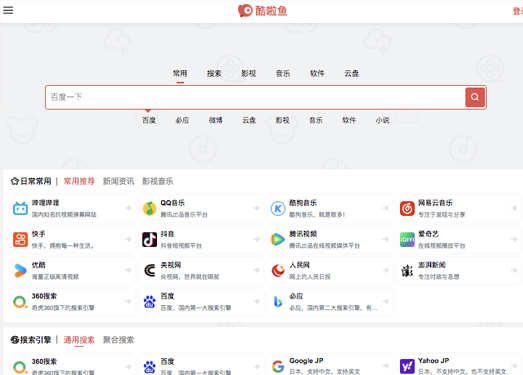The image size is (523, 375).
Task: Open the Yahoo JP icon
Action: point(407,366)
